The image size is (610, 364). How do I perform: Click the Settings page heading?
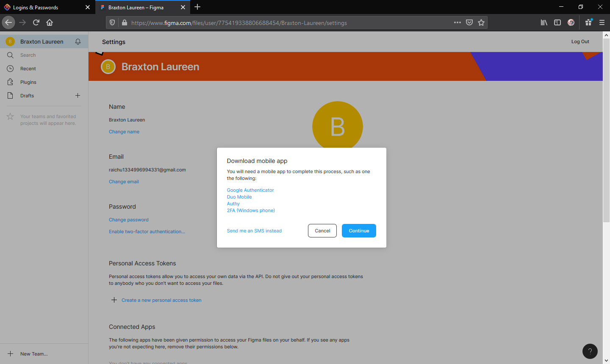pyautogui.click(x=114, y=42)
